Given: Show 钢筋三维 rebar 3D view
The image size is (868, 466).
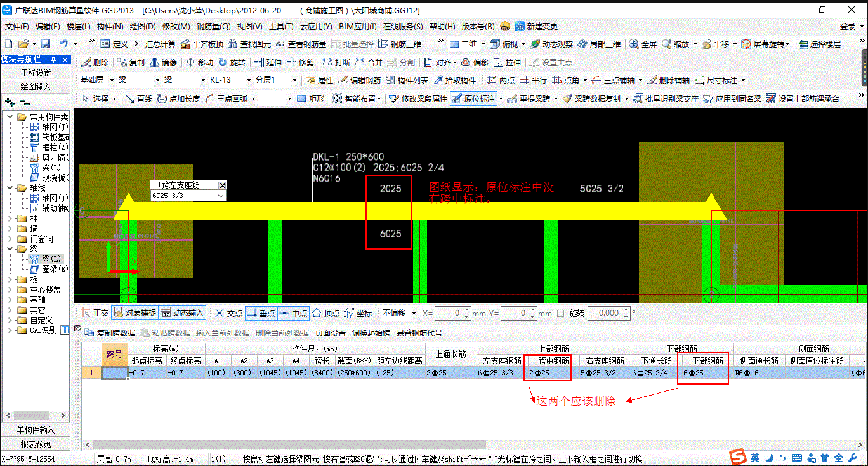Looking at the screenshot, I should click(400, 44).
